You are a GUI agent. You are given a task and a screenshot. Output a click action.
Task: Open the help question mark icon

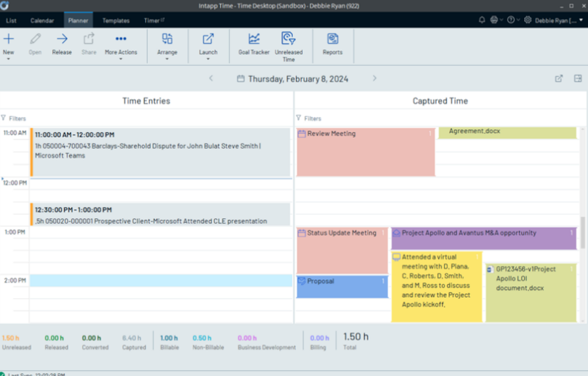pos(511,20)
